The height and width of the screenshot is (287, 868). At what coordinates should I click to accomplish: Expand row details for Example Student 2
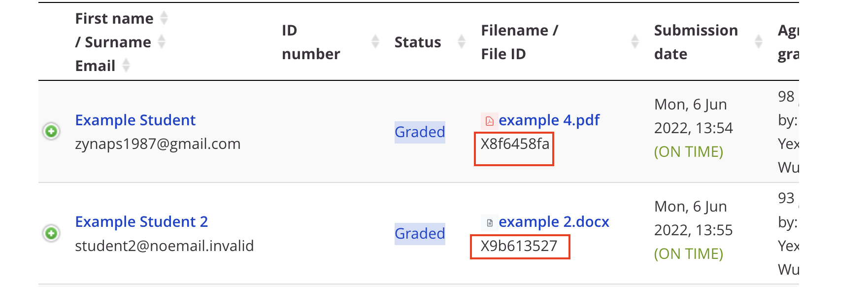(x=51, y=233)
